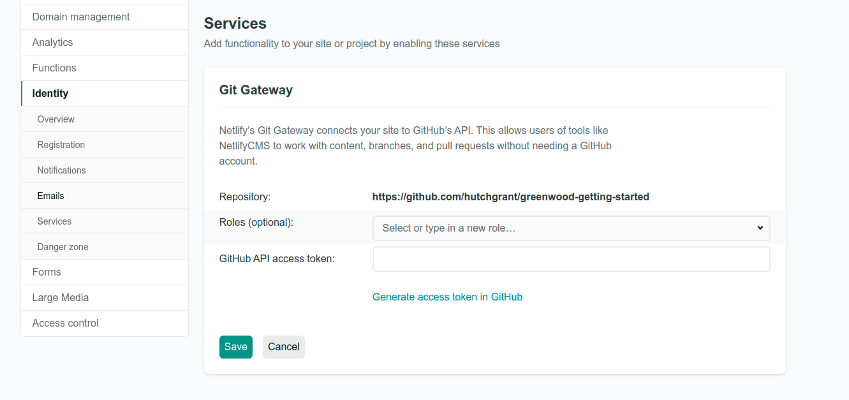
Task: Focus the GitHub API access token field
Action: (x=571, y=259)
